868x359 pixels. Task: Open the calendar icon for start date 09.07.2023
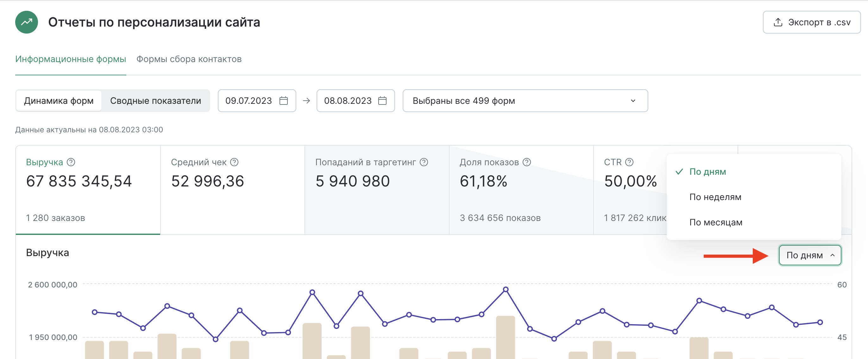point(284,100)
